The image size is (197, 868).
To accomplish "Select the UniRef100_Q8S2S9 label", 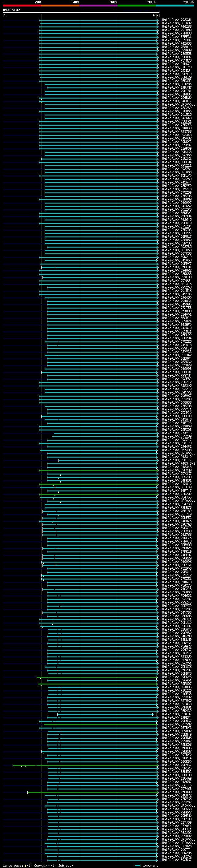I will click(x=176, y=108).
